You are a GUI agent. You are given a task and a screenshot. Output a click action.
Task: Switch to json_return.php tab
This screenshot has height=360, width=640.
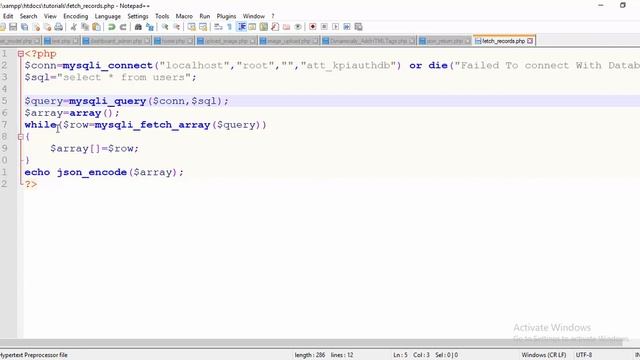[x=445, y=41]
